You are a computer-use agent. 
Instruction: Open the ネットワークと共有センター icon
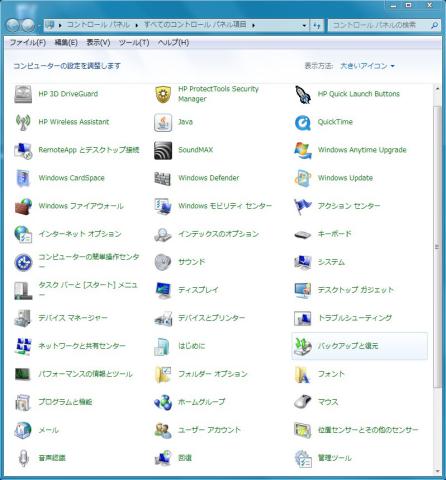[x=23, y=346]
